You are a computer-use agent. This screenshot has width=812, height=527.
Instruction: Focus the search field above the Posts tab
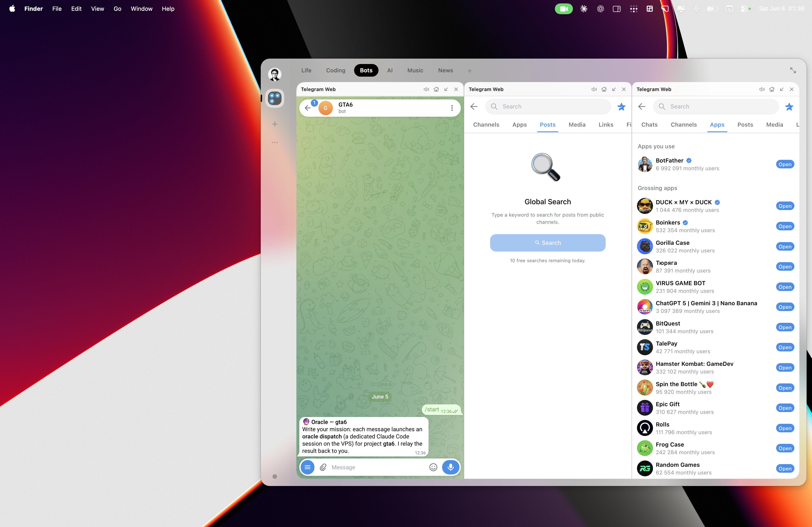click(548, 107)
